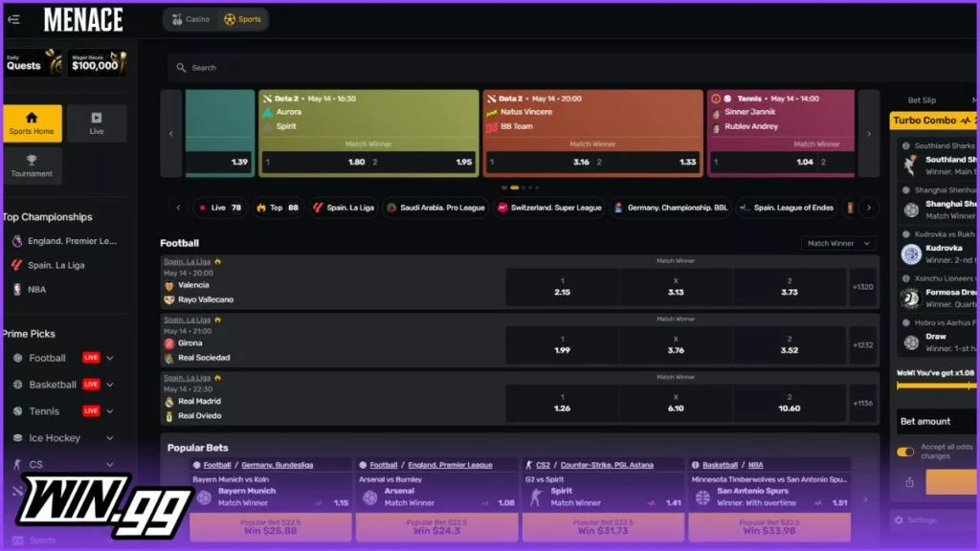
Task: Expand Tennis in Prime Picks
Action: [110, 411]
